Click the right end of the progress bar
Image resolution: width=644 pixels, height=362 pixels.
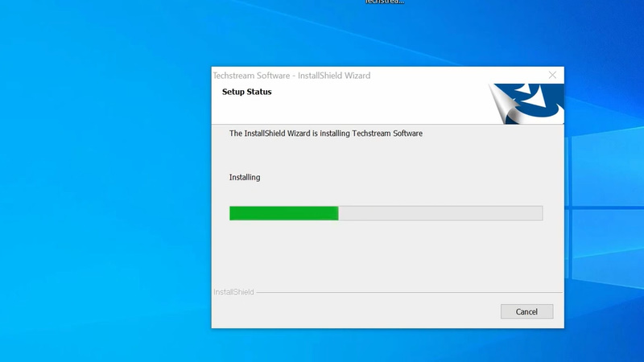click(539, 213)
